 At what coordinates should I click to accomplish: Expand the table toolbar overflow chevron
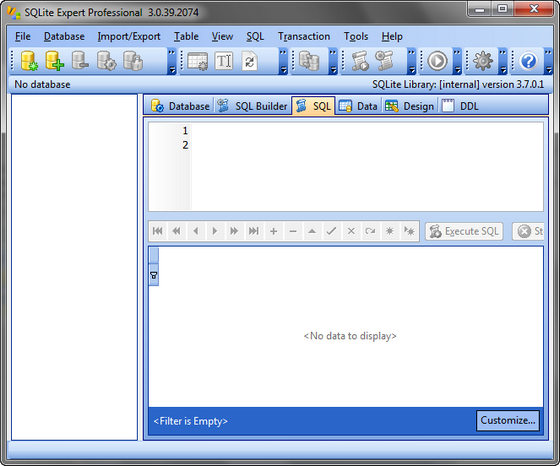[x=283, y=61]
